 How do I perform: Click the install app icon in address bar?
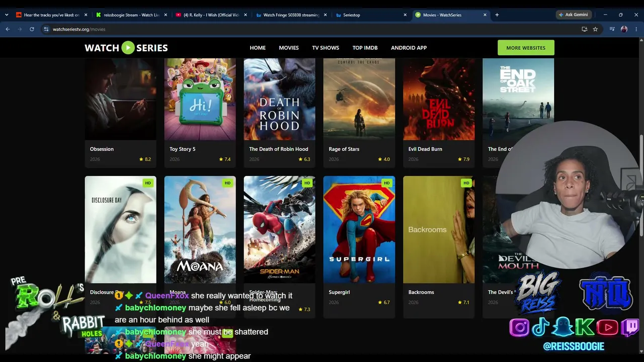584,29
